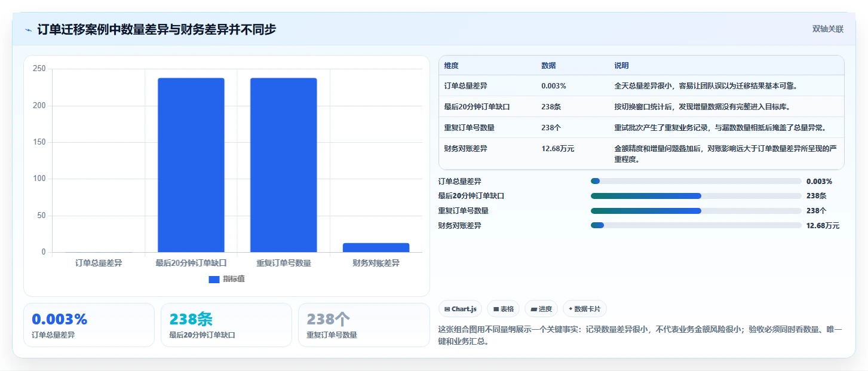Open the 0.003% 订单总量差异 data card
Screen dimensions: 868x371
pos(89,325)
